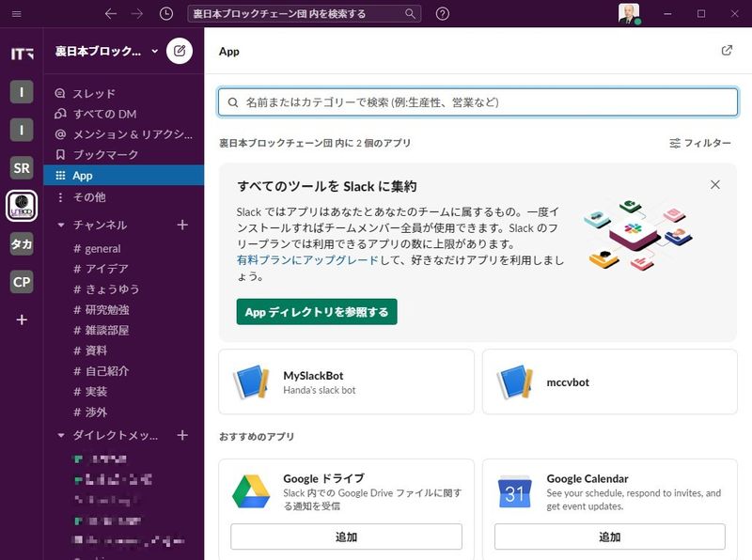Click App ディレクトリを参照する button

click(317, 312)
